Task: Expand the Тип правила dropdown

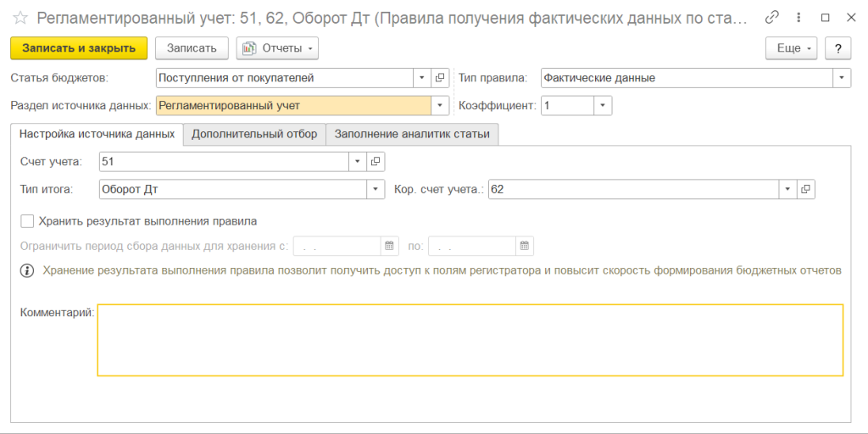Action: pos(842,78)
